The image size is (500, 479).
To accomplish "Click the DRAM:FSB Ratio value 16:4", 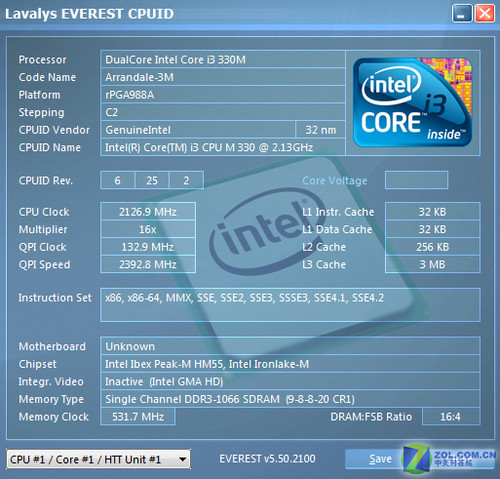I will point(451,417).
